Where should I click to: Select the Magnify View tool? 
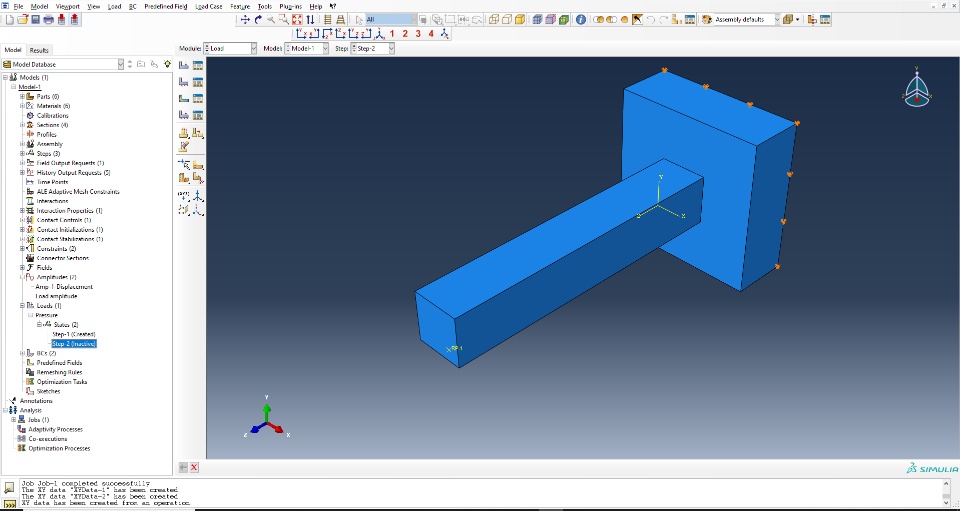pos(271,20)
